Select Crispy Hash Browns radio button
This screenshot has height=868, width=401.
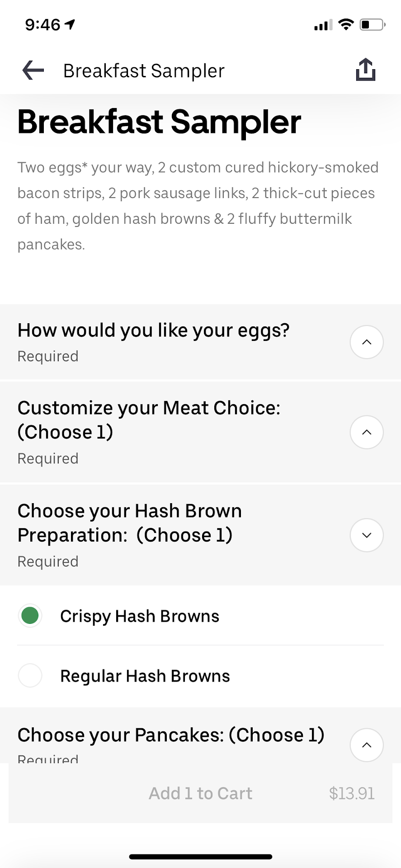coord(30,616)
